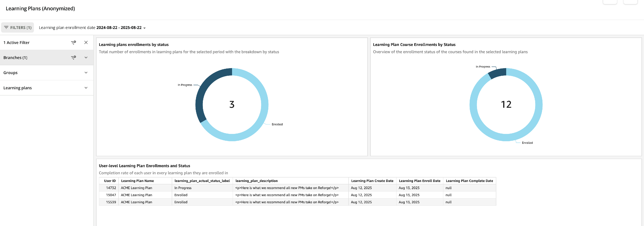644x226 pixels.
Task: Click the Learning Plan Complete Date header
Action: [x=469, y=181]
